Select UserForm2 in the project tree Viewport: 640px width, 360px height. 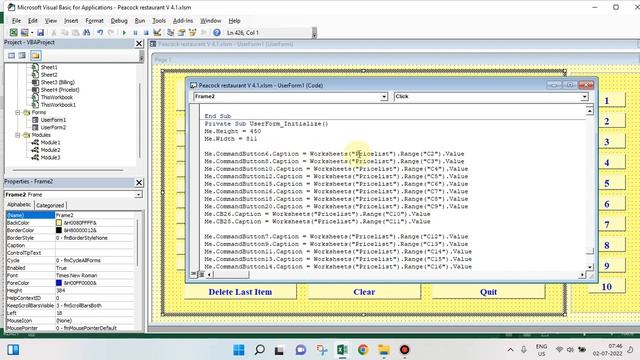point(53,127)
